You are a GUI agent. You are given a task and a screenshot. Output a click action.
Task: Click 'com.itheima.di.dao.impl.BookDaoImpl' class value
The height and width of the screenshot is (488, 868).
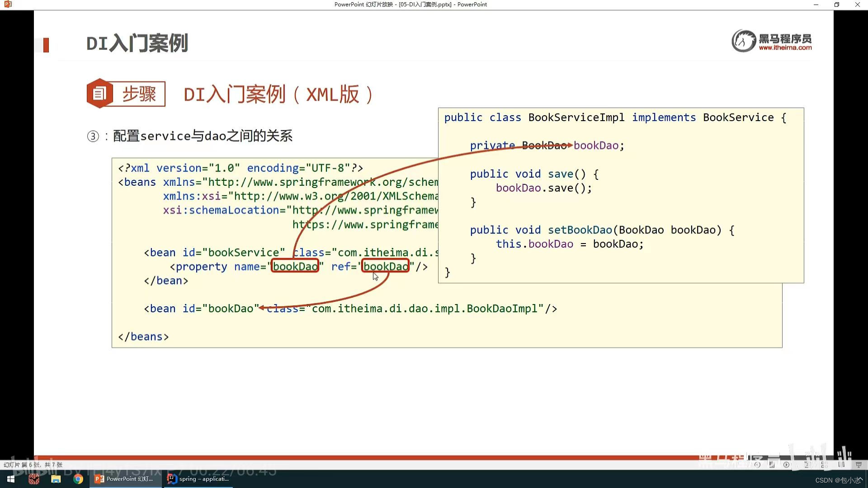[425, 309]
